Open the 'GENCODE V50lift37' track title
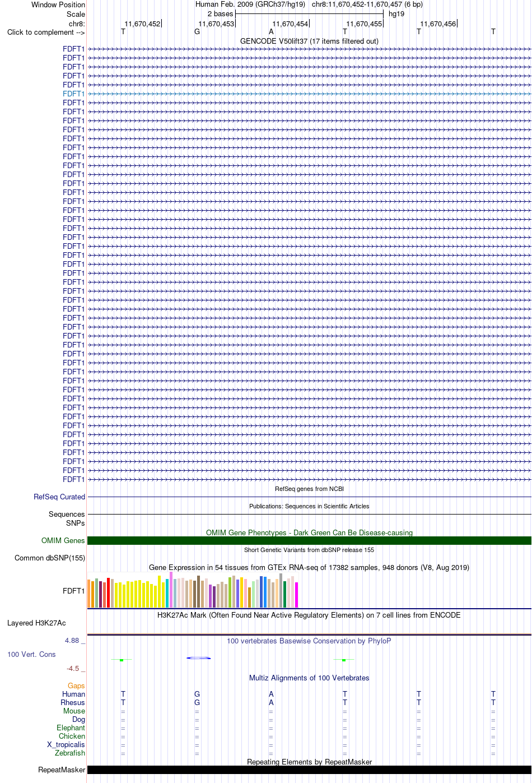The height and width of the screenshot is (783, 532). 309,41
